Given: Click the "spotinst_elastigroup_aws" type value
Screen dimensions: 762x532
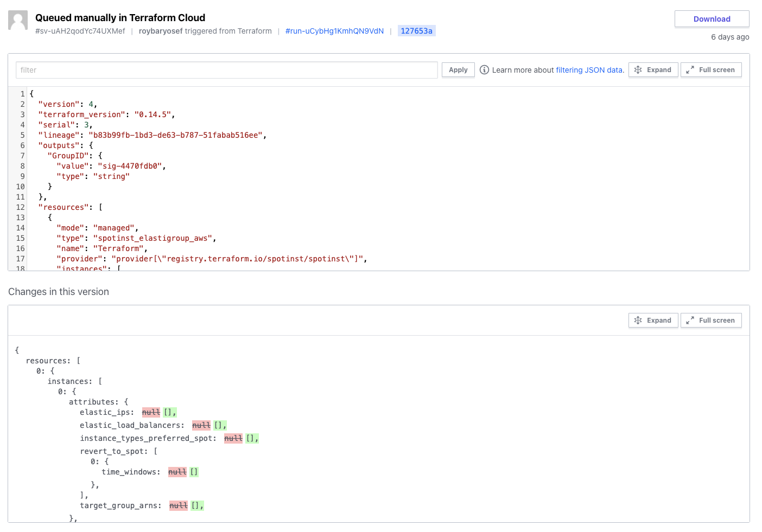Looking at the screenshot, I should tap(153, 238).
